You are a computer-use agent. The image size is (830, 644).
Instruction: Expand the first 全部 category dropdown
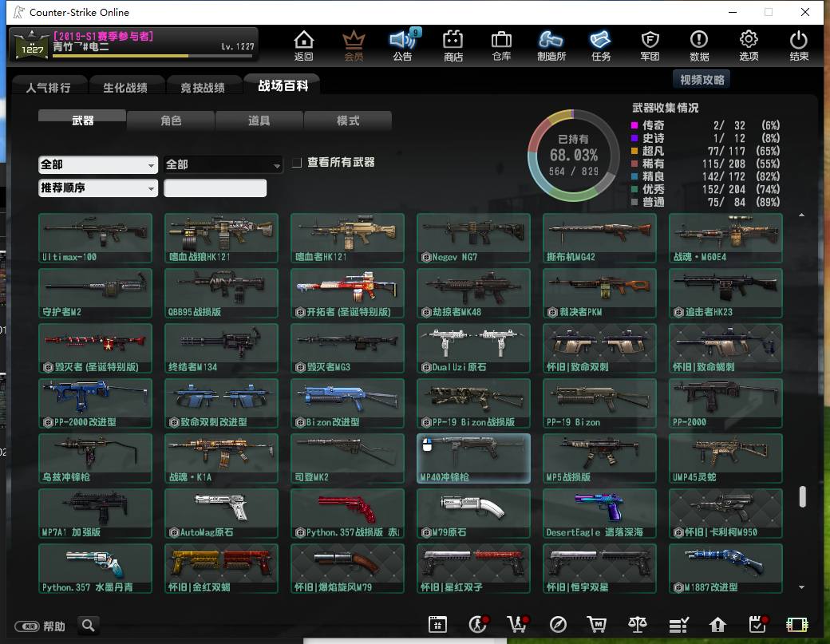tap(98, 164)
